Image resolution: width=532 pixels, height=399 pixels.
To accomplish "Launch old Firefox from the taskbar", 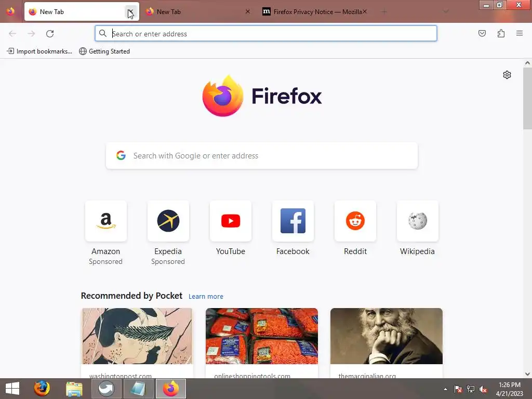I will [42, 389].
